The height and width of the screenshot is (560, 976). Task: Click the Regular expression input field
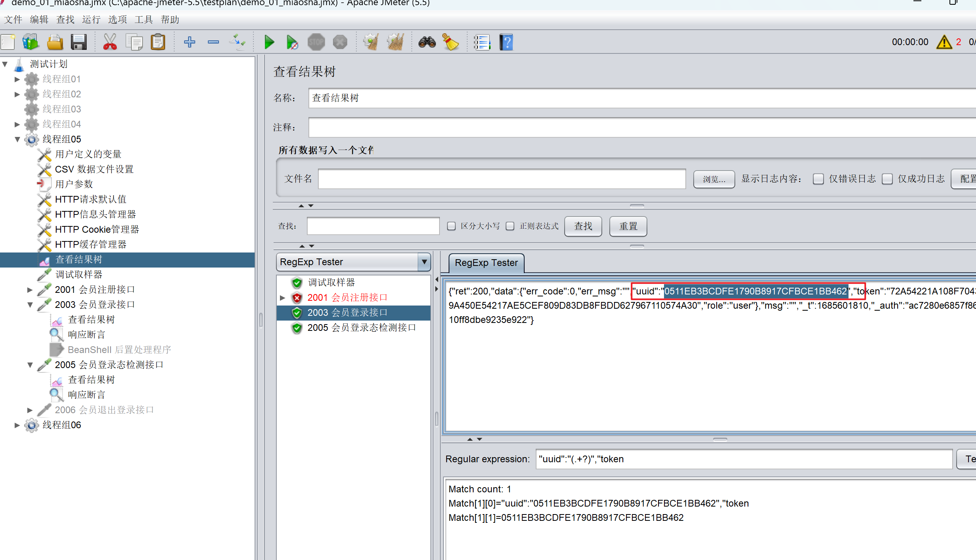coord(744,459)
